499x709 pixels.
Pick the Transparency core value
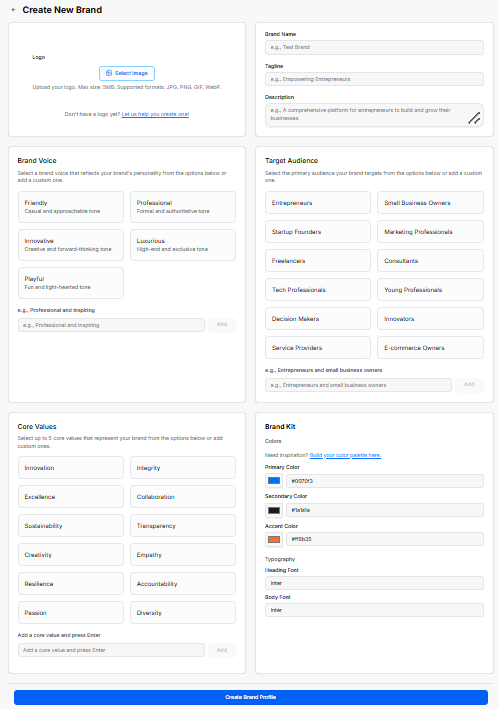coord(183,525)
